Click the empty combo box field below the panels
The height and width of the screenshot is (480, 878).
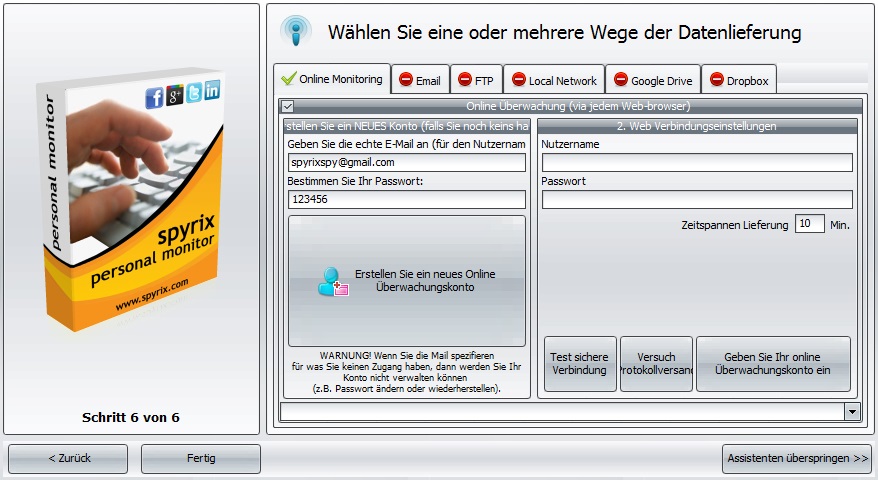pyautogui.click(x=562, y=412)
